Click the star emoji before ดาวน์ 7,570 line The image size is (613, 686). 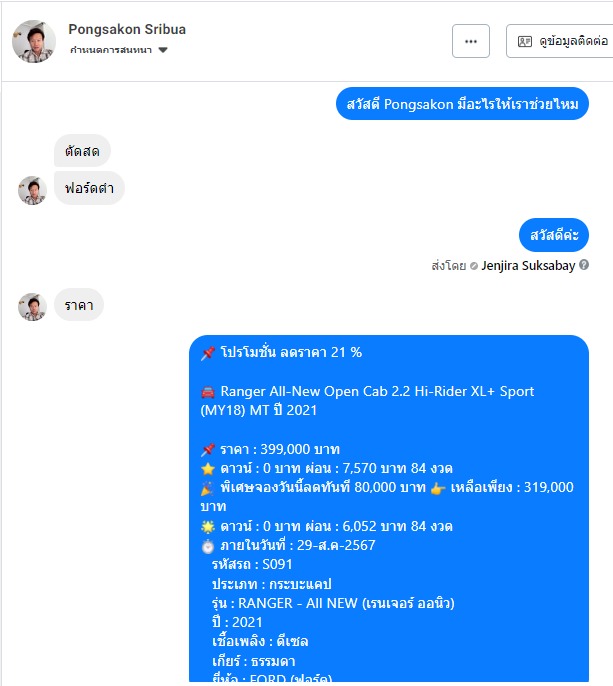208,469
